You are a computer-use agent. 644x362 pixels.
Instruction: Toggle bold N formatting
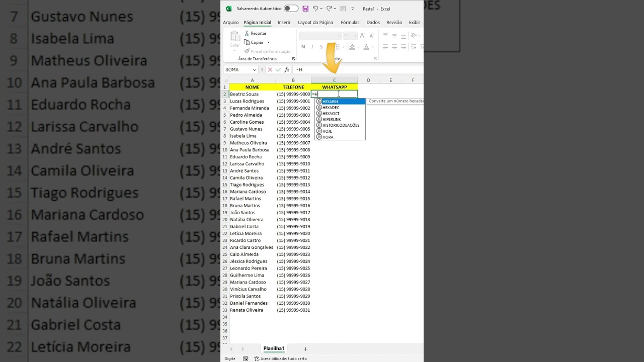pos(303,47)
